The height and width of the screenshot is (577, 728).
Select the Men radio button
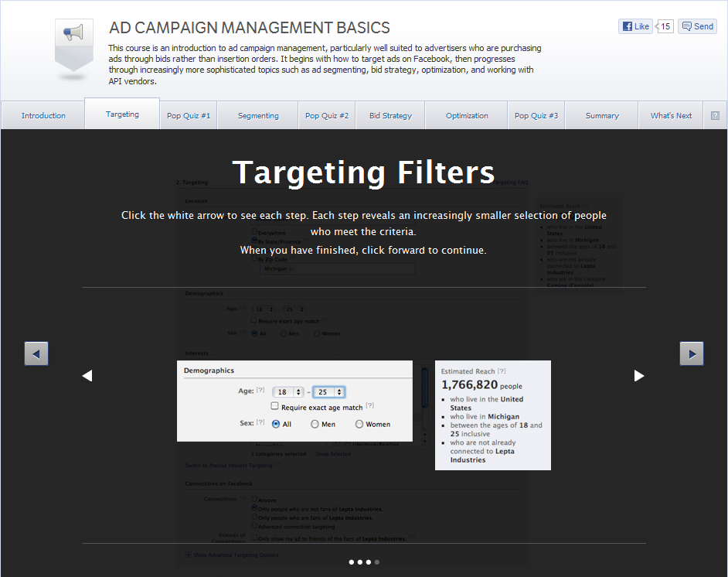315,424
